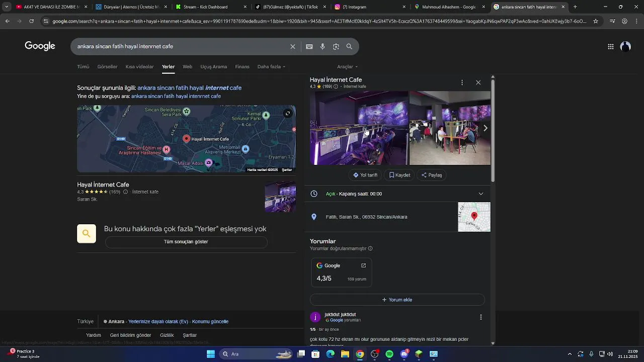Switch to the Görseller tab
The height and width of the screenshot is (362, 644).
point(107,67)
